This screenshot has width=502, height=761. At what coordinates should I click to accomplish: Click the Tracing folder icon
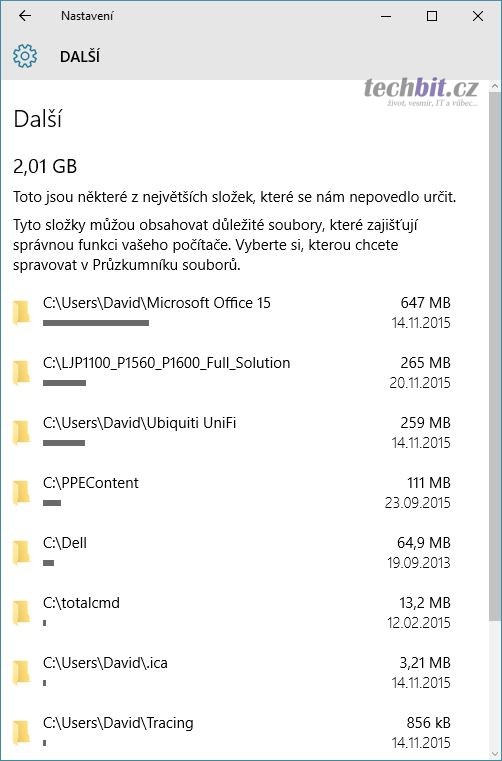pyautogui.click(x=21, y=732)
